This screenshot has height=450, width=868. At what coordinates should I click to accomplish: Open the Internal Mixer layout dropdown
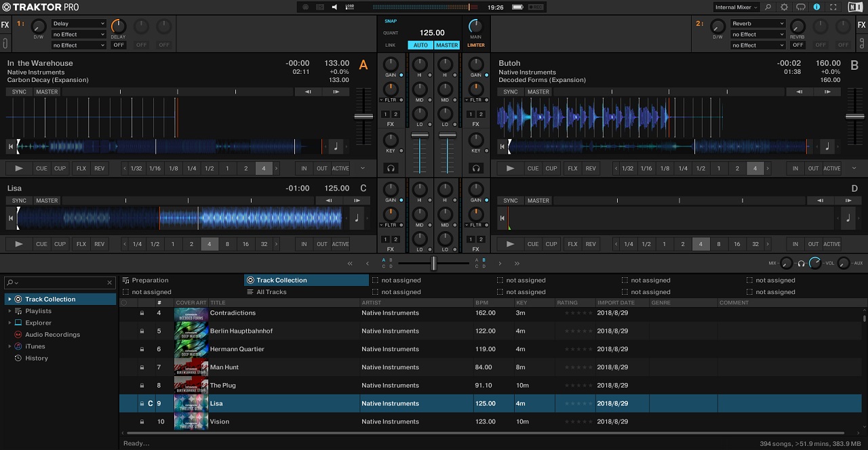point(736,7)
